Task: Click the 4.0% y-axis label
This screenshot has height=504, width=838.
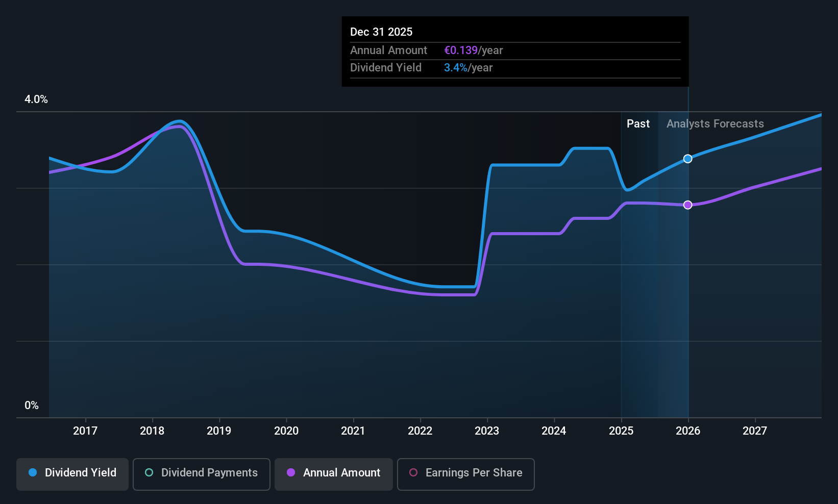Action: tap(36, 99)
